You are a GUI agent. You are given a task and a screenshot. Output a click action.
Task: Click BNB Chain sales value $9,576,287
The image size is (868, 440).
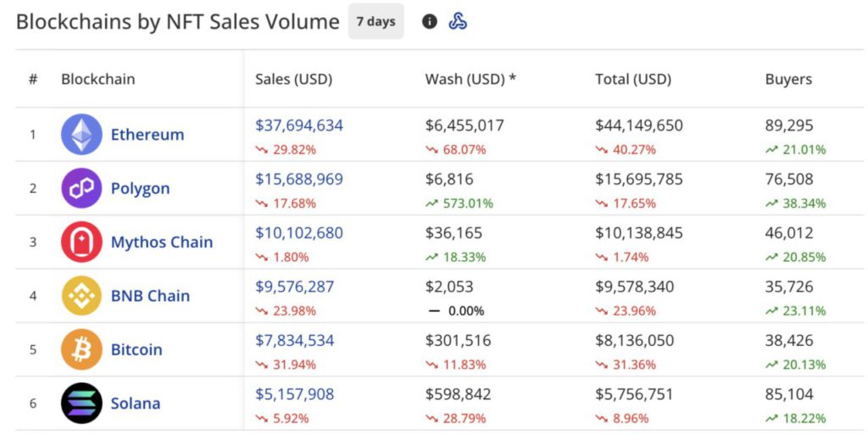coord(295,287)
